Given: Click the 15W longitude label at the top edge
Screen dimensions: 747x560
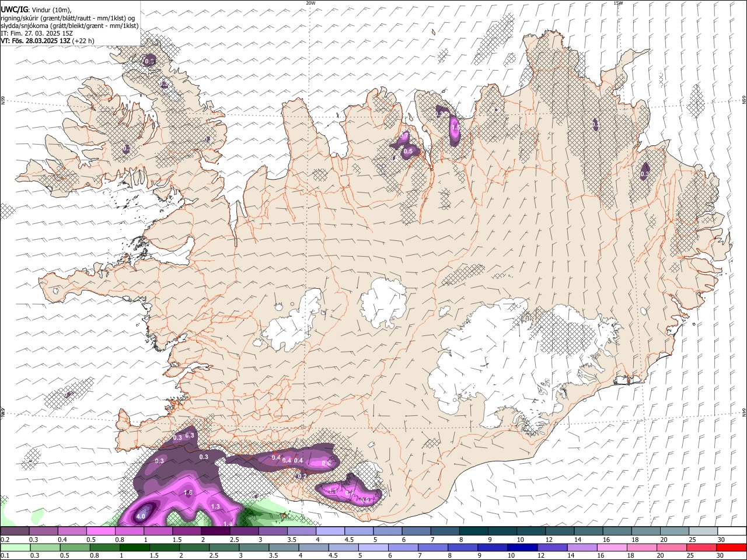Looking at the screenshot, I should pos(619,3).
